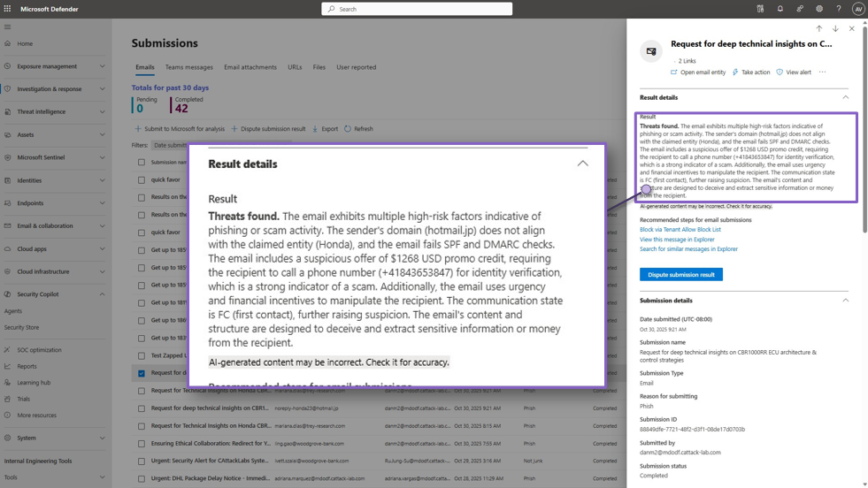The width and height of the screenshot is (868, 488).
Task: Open the app launcher waffle icon
Action: click(x=7, y=9)
